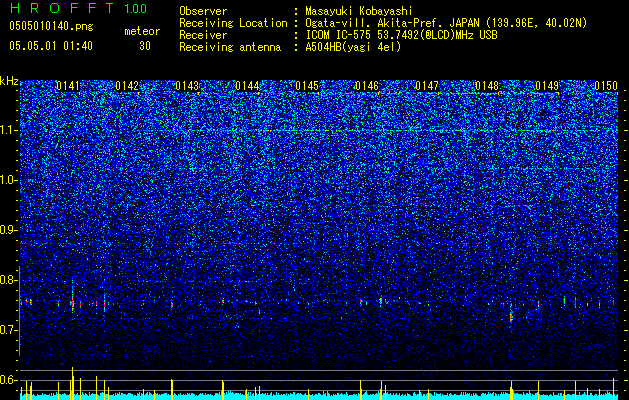Image resolution: width=629 pixels, height=400 pixels.
Task: Select the observer name Masayuki Kobayashi
Action: pos(359,12)
